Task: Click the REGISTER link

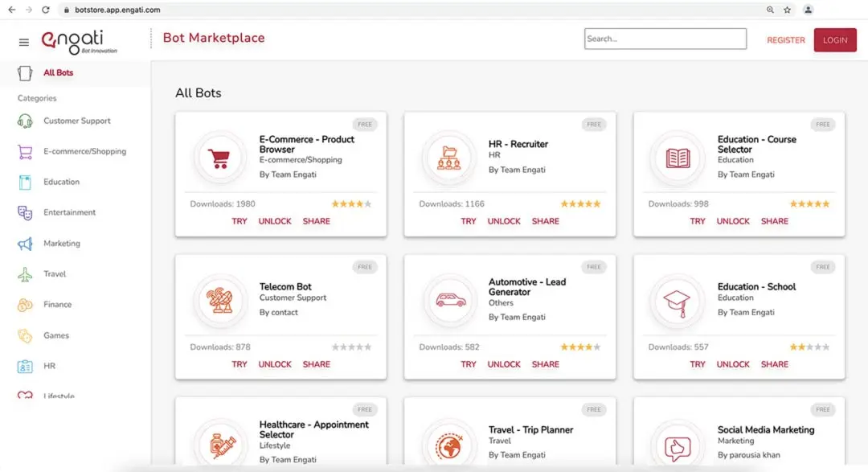Action: coord(785,40)
